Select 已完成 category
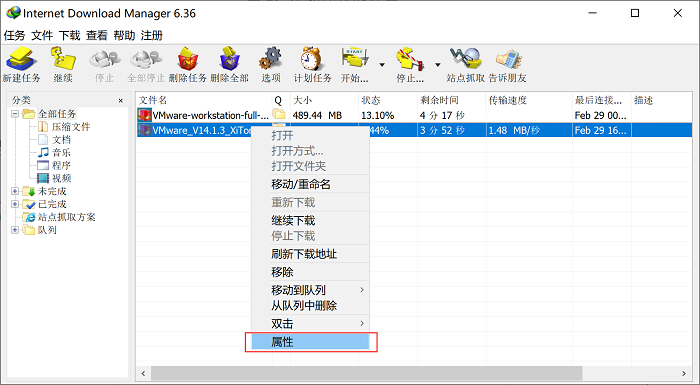This screenshot has height=385, width=700. [52, 204]
